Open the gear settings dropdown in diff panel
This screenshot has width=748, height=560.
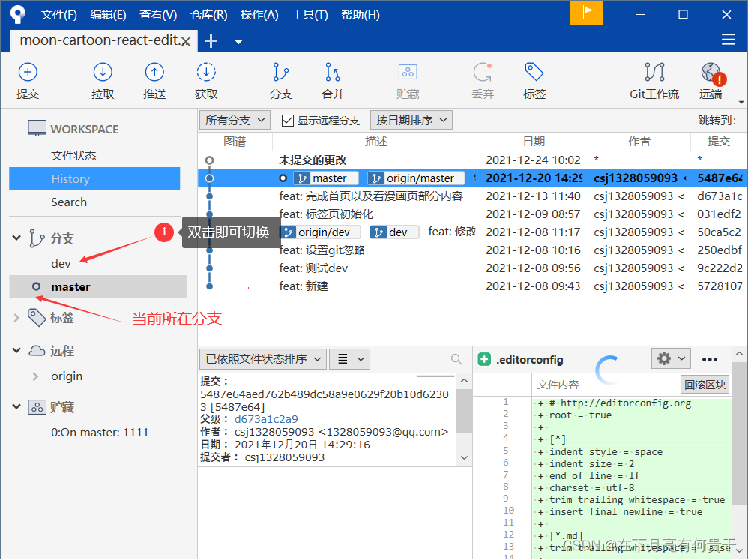[671, 358]
